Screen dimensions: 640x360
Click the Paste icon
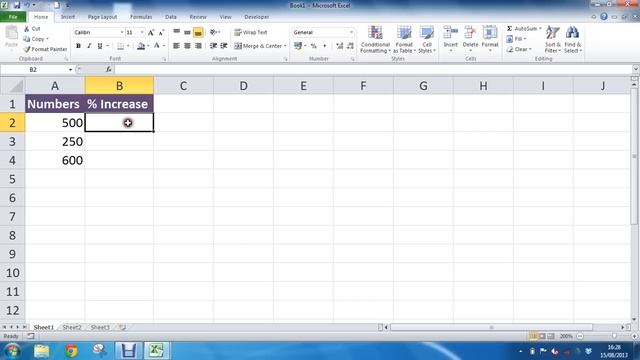[11, 33]
